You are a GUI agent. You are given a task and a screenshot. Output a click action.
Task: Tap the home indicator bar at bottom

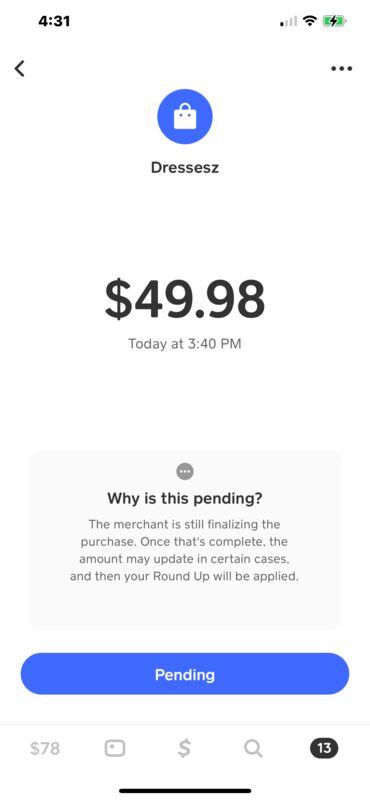click(185, 791)
